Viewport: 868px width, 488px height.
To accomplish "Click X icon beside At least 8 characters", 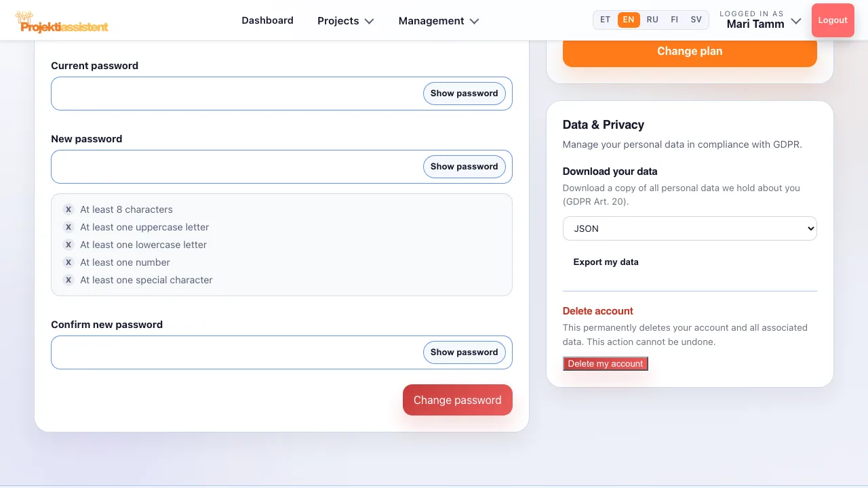I will pyautogui.click(x=68, y=209).
